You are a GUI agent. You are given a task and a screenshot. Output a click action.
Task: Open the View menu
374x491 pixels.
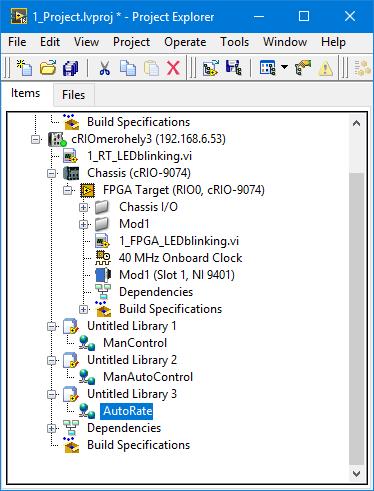tap(86, 42)
